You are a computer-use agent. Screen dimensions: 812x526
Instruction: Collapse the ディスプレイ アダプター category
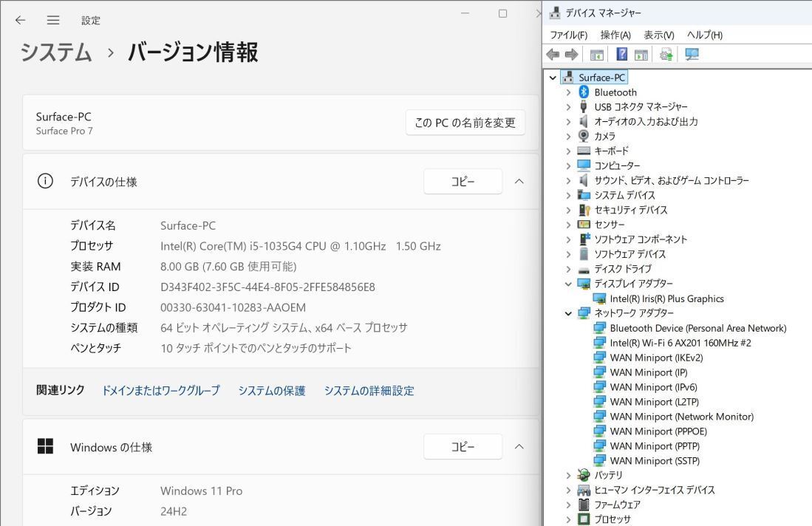click(x=569, y=284)
